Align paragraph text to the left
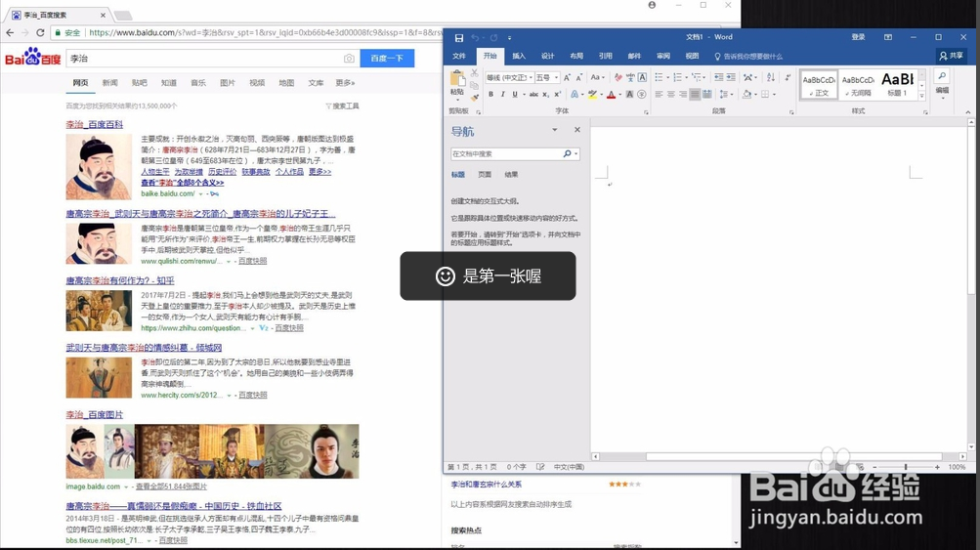The width and height of the screenshot is (980, 550). (659, 95)
